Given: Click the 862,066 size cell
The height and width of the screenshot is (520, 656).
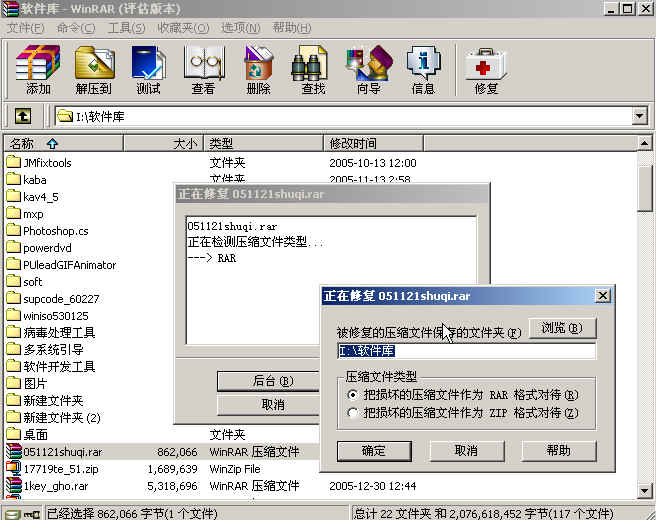Looking at the screenshot, I should 177,452.
